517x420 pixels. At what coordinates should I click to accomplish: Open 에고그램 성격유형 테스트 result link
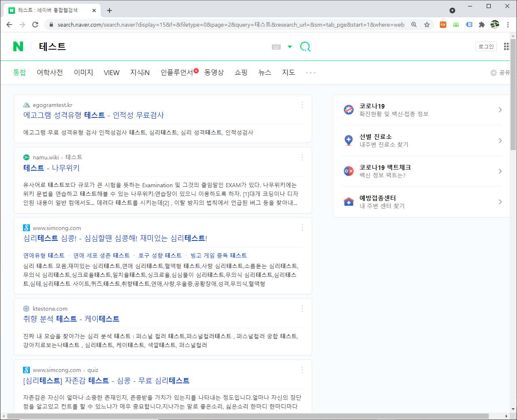click(94, 115)
